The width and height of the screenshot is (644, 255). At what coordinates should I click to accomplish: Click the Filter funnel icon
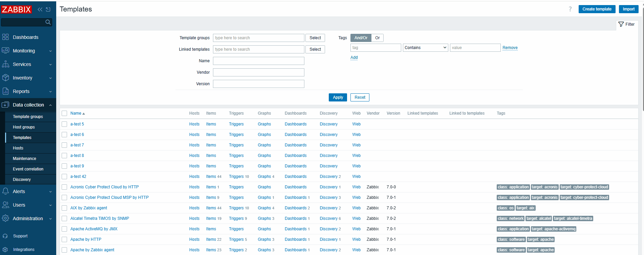(x=621, y=24)
